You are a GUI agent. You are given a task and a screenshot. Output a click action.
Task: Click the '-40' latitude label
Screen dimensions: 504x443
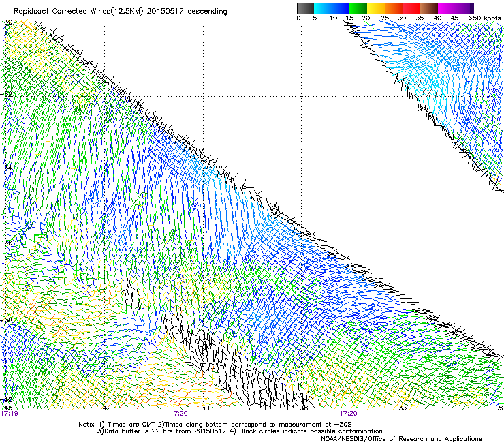[x=7, y=400]
